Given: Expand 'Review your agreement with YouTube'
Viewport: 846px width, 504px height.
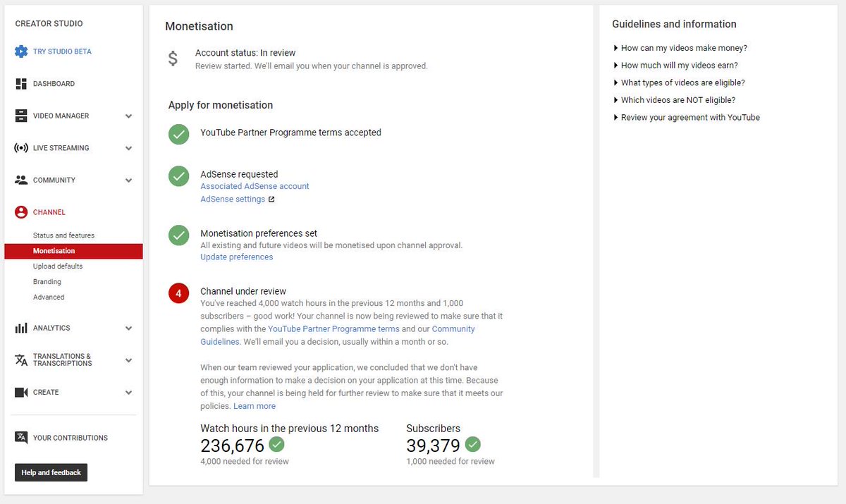Looking at the screenshot, I should coord(687,118).
